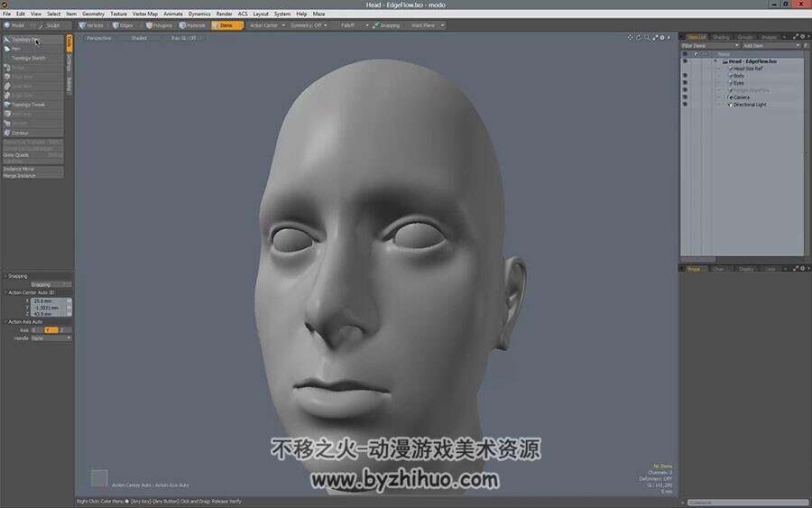Enable Edges selection mode
Screen dimensions: 812x508
coord(124,25)
